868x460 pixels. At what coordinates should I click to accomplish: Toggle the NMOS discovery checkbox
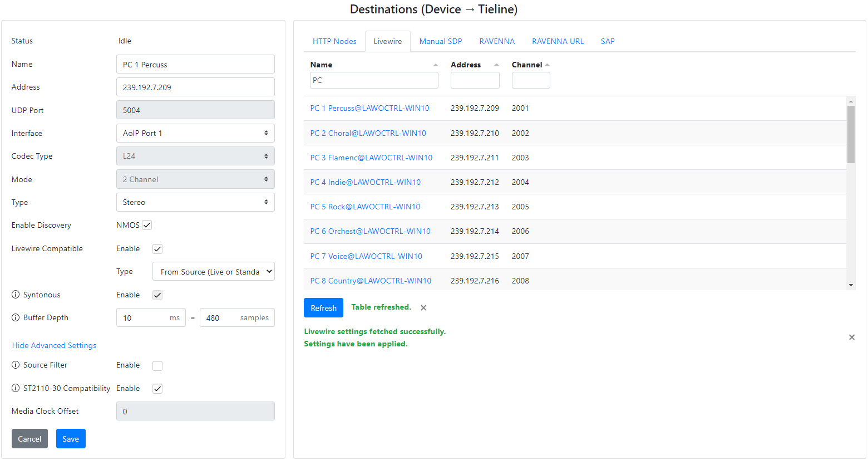click(147, 225)
